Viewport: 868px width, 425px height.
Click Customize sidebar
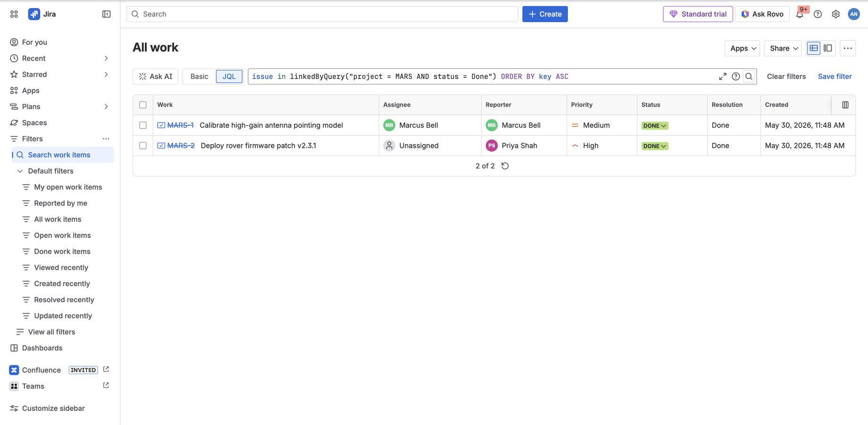click(x=53, y=408)
